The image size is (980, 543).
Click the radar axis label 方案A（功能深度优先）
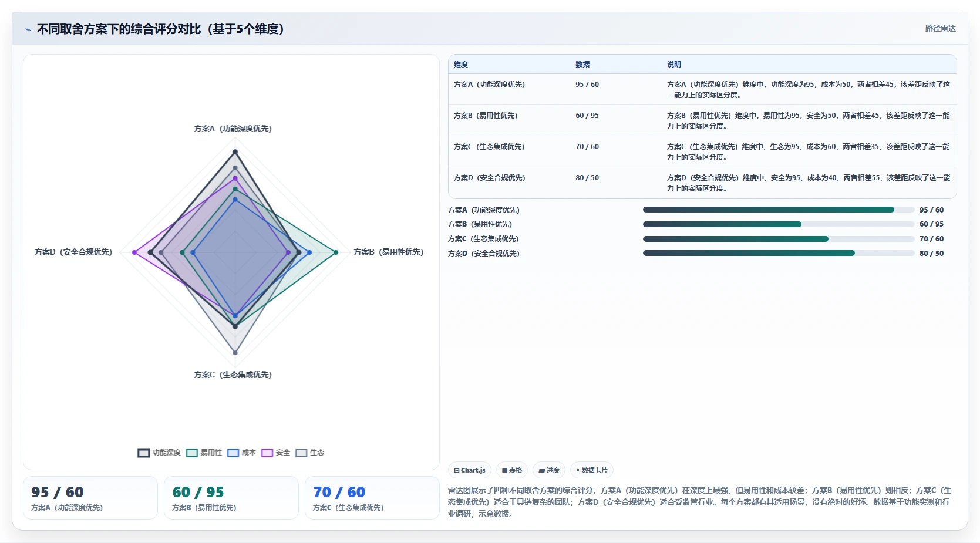coord(233,129)
